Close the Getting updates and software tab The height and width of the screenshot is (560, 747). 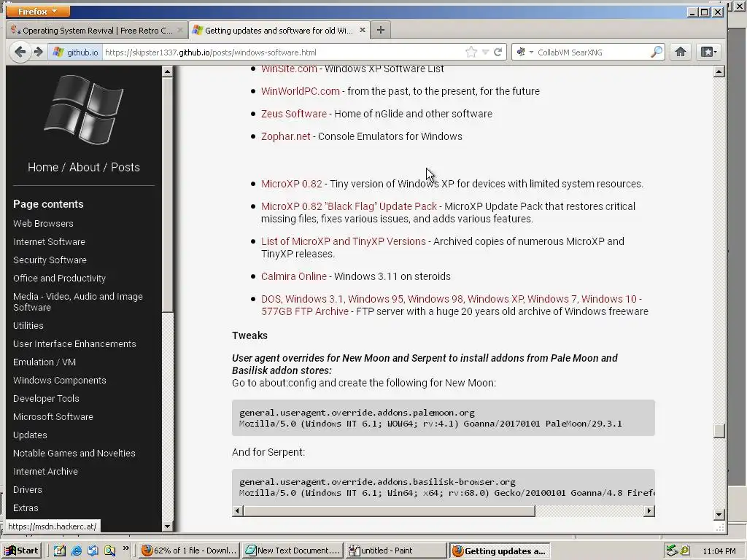tap(362, 30)
